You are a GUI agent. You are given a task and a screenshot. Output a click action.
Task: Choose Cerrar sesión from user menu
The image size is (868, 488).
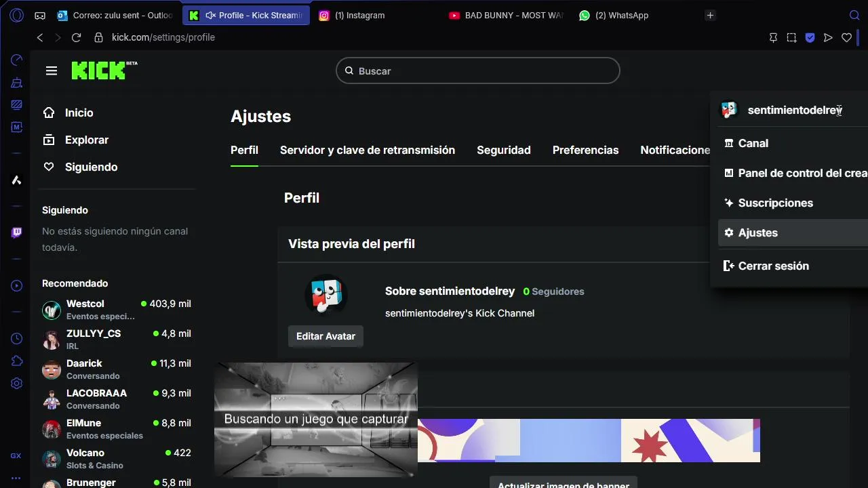pos(793,266)
